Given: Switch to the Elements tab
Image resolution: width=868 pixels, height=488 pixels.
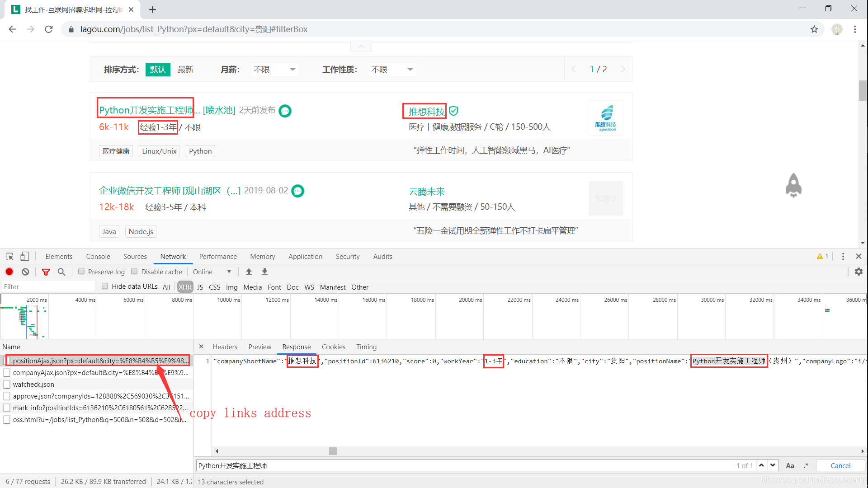Looking at the screenshot, I should (x=59, y=256).
